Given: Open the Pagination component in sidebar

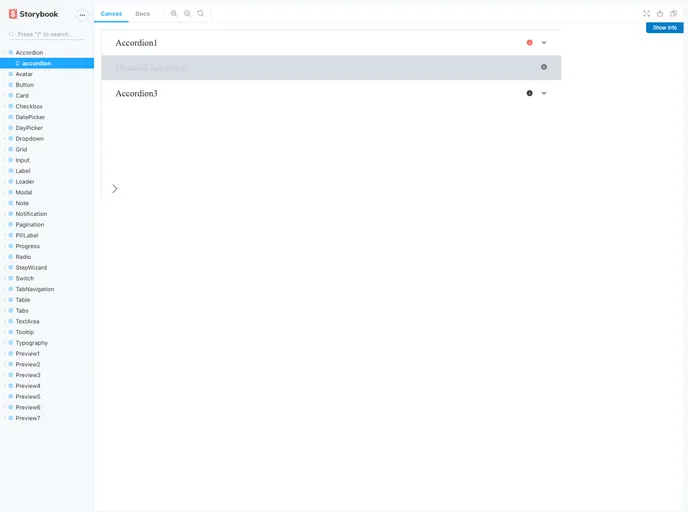Looking at the screenshot, I should click(x=29, y=225).
